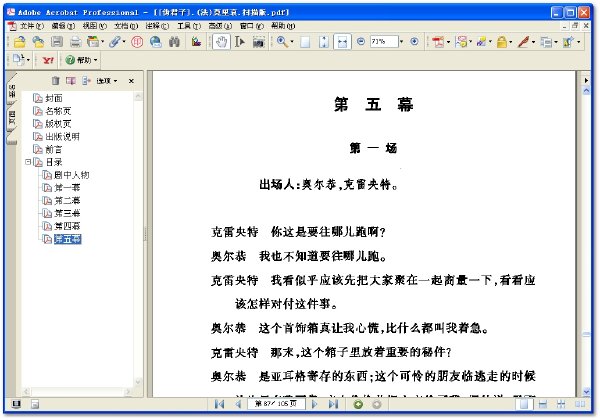Go to the first page
600x420 pixels.
(219, 404)
